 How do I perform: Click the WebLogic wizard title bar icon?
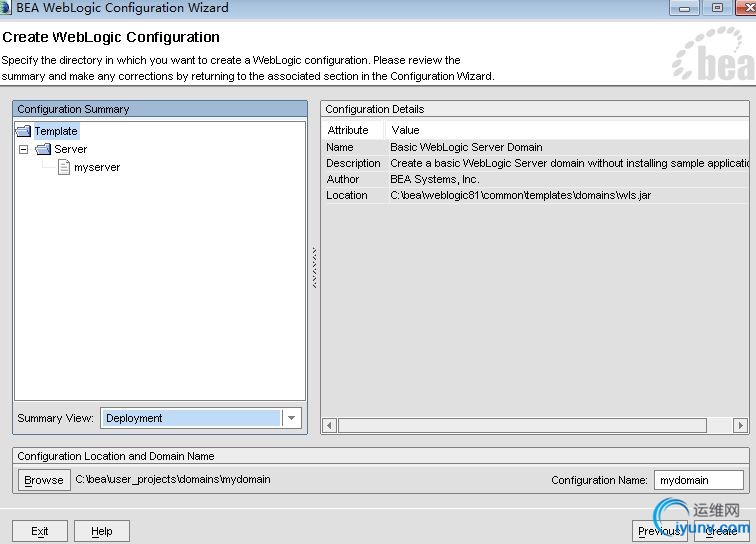tap(5, 8)
